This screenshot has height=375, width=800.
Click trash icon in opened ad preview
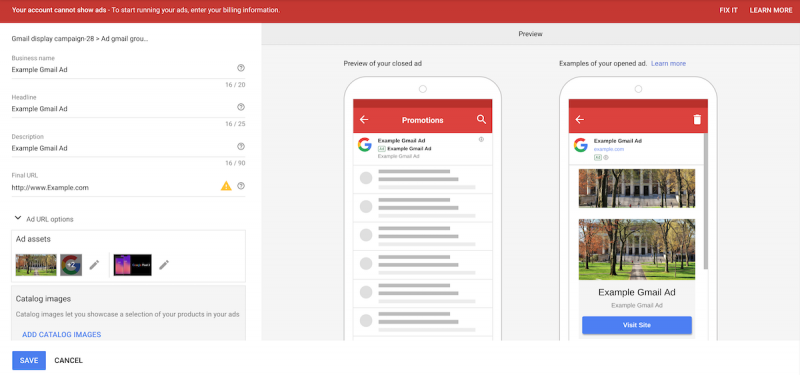click(697, 119)
